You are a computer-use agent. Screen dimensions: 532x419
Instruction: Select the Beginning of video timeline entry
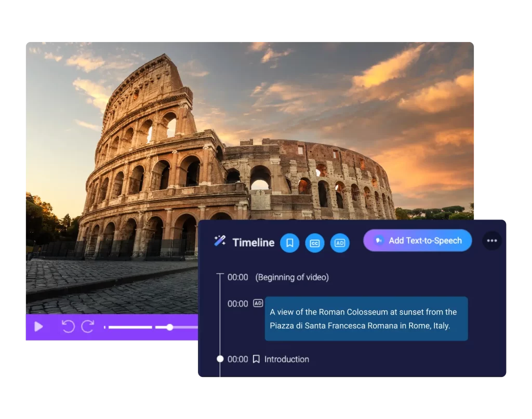(291, 277)
